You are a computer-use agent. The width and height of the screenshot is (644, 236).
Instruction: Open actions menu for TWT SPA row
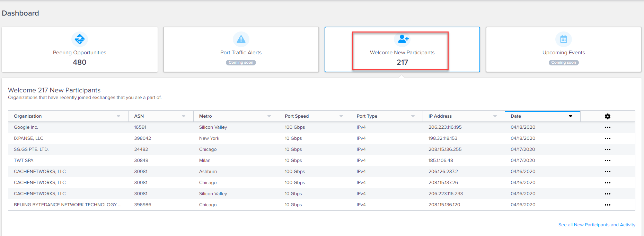click(x=608, y=161)
